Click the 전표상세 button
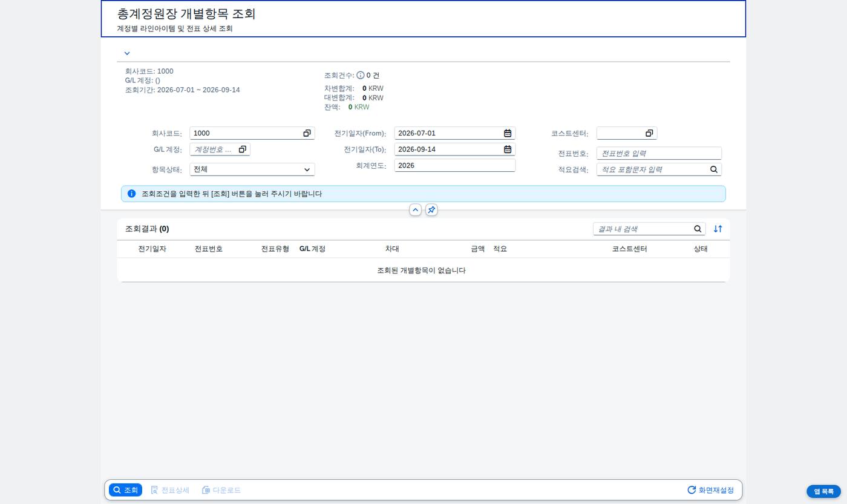This screenshot has height=504, width=847. pyautogui.click(x=170, y=490)
